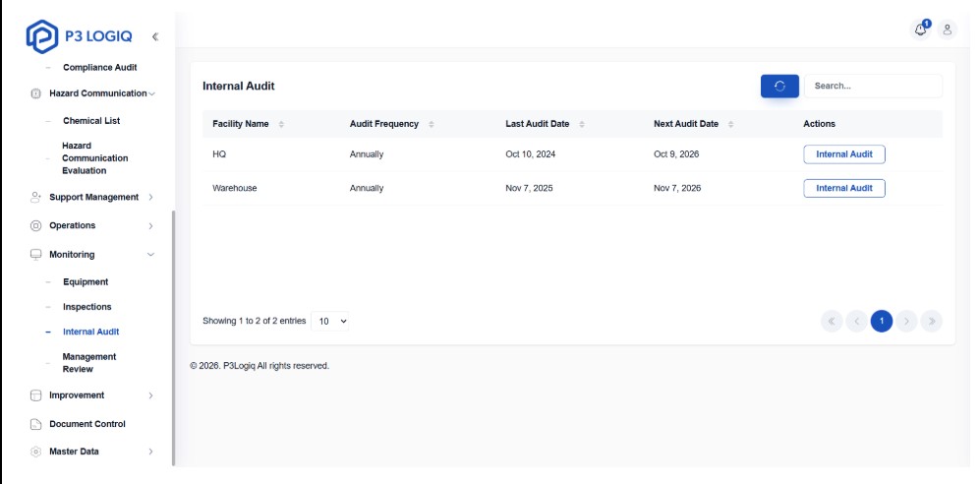
Task: Click the Hazard Communication sidebar icon
Action: (x=35, y=93)
